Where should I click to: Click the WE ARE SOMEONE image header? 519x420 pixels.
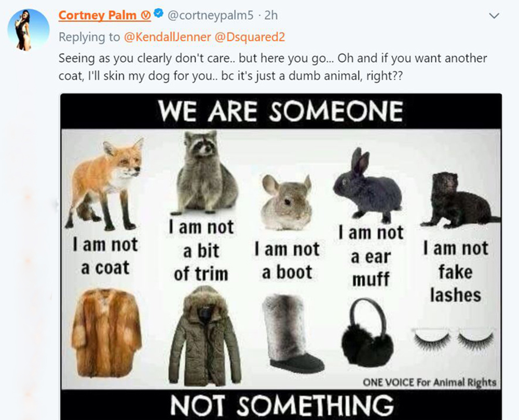click(x=280, y=111)
